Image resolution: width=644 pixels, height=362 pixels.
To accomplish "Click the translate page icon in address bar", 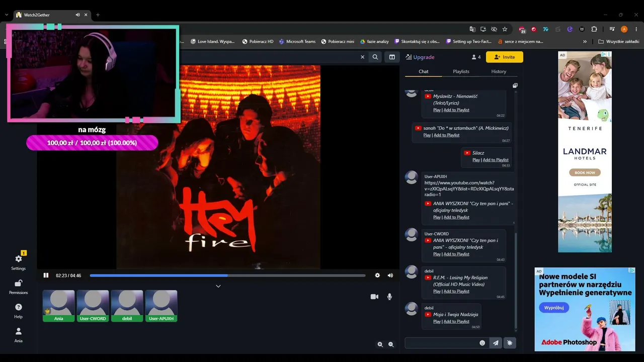I will coord(472,29).
